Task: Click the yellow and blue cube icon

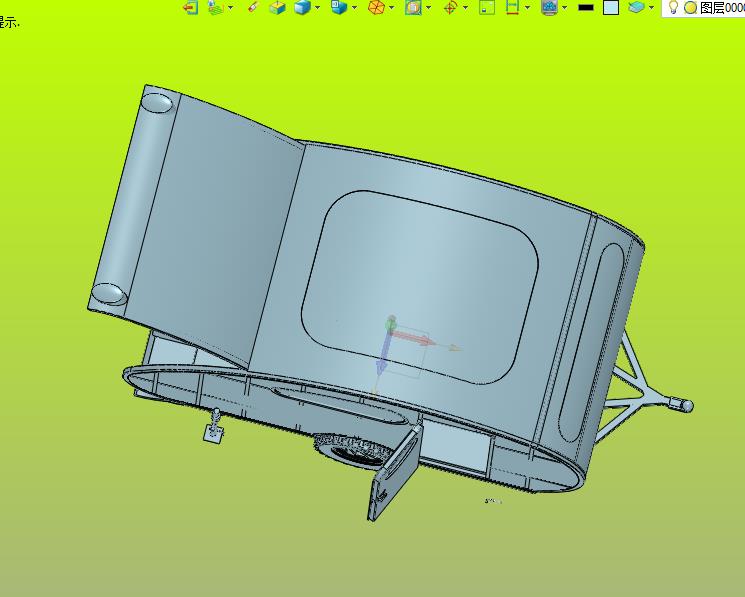Action: (x=277, y=8)
